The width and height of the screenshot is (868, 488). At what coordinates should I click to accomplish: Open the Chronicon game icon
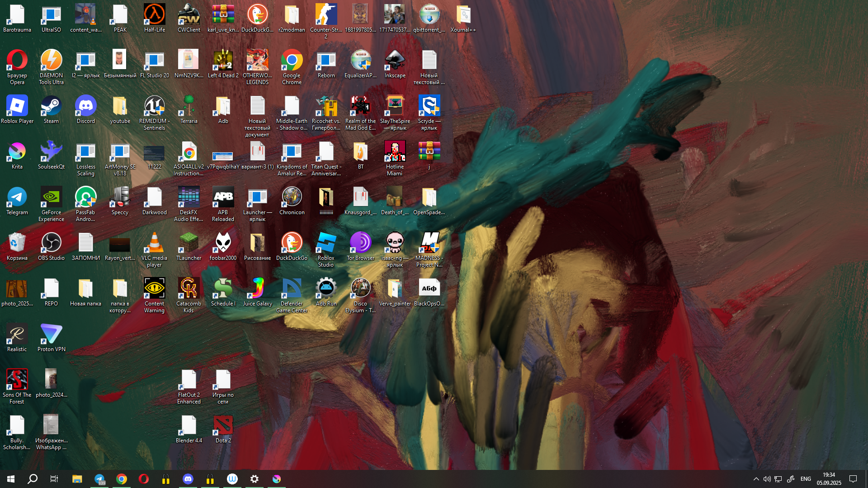click(x=292, y=201)
